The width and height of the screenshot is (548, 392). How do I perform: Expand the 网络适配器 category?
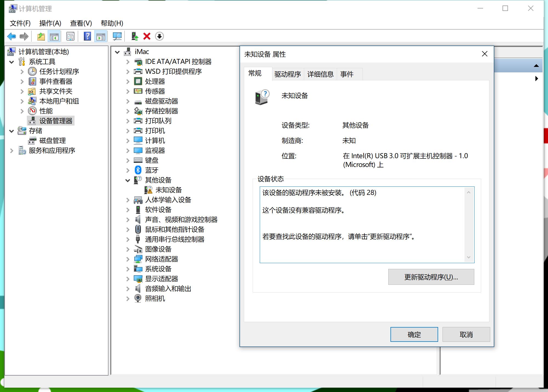[x=128, y=259]
